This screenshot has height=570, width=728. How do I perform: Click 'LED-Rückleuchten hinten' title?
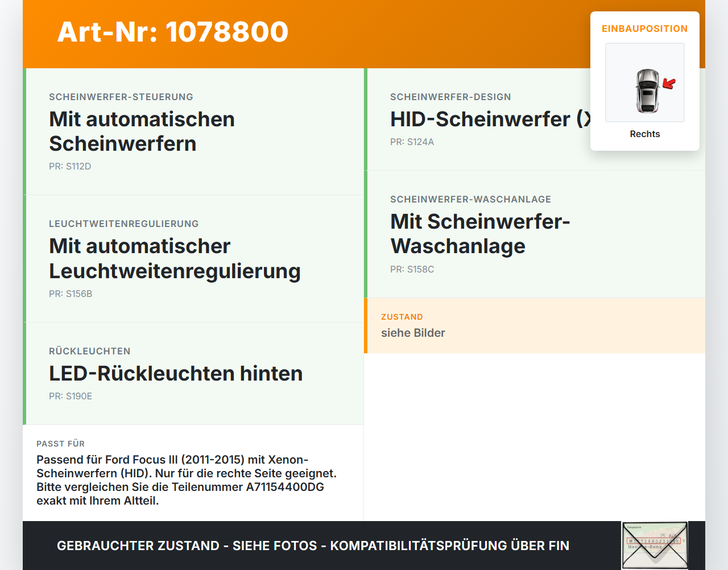point(176,374)
